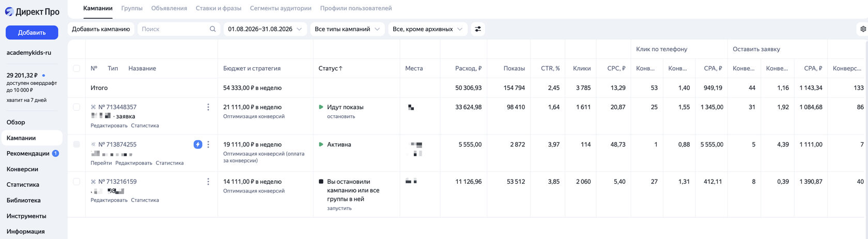868x239 pixels.
Task: Click the search magnifier icon
Action: click(x=212, y=29)
